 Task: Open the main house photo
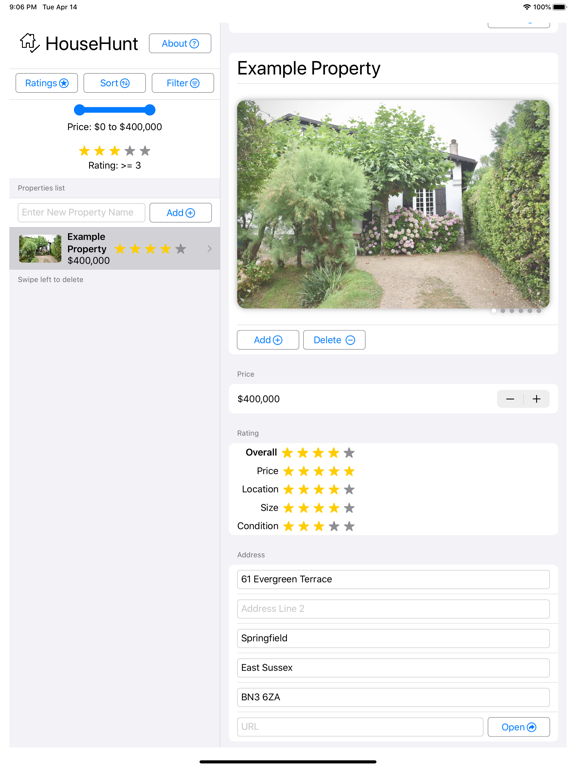click(393, 204)
